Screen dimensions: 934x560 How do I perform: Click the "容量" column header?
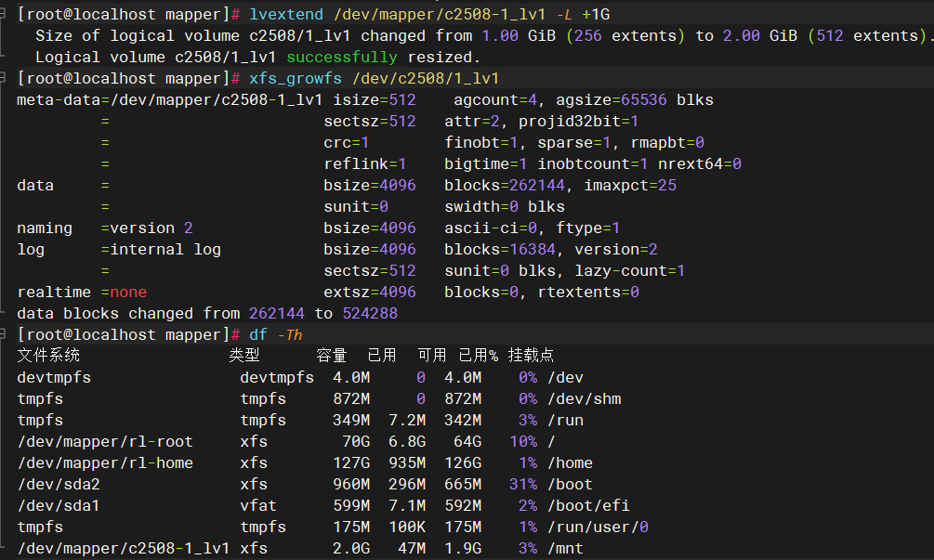pos(331,356)
